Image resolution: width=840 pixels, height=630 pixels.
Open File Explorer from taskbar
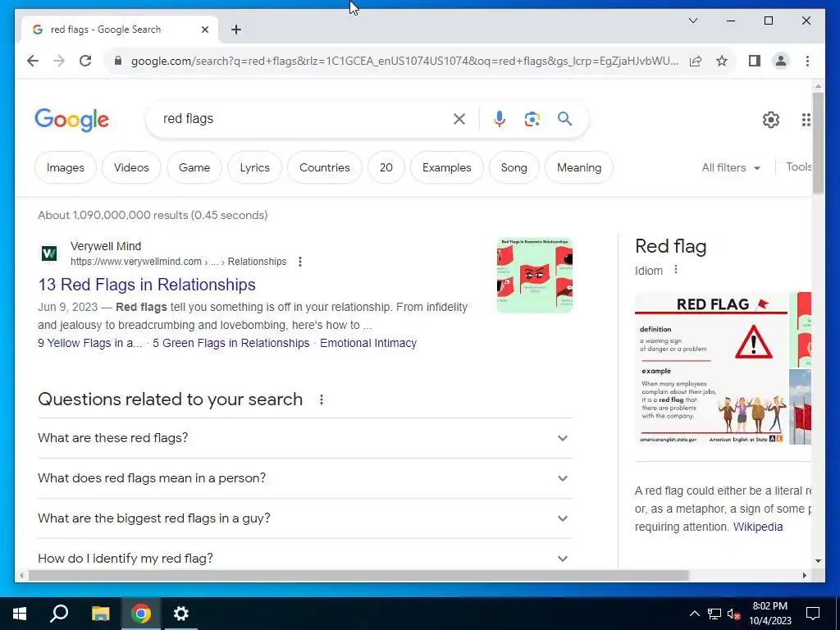[x=100, y=614]
